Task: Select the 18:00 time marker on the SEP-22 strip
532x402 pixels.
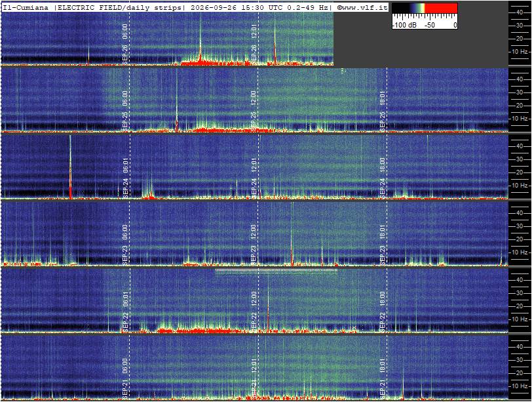Action: 383,299
